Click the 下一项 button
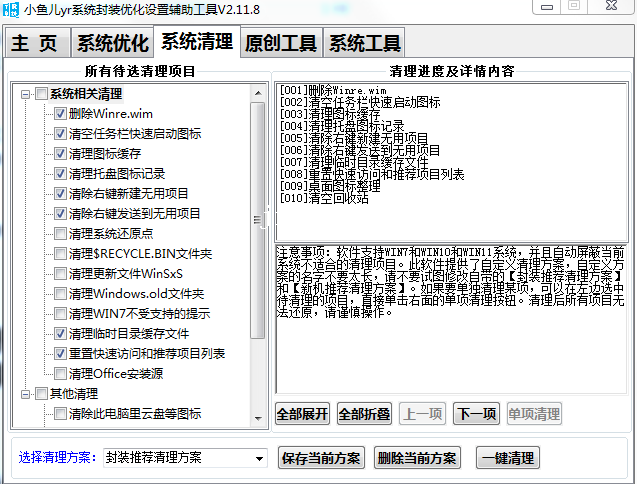Image resolution: width=637 pixels, height=484 pixels. pos(476,414)
